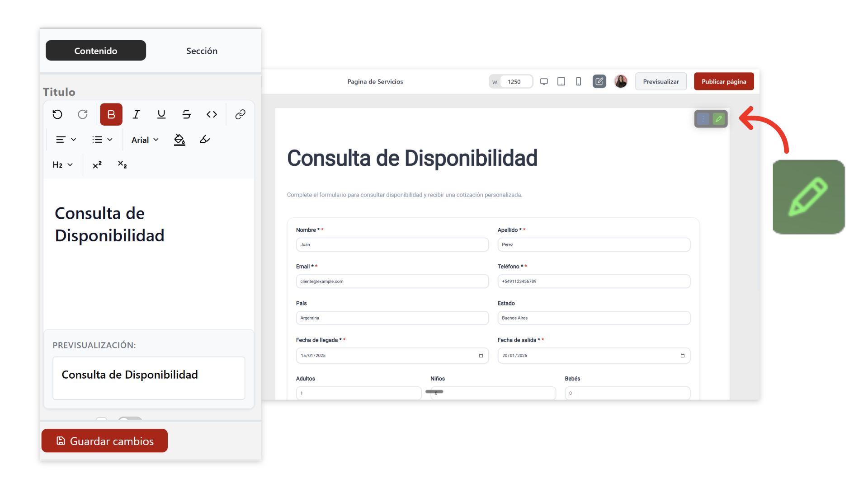Apply strikethrough formatting
868x488 pixels.
click(186, 114)
